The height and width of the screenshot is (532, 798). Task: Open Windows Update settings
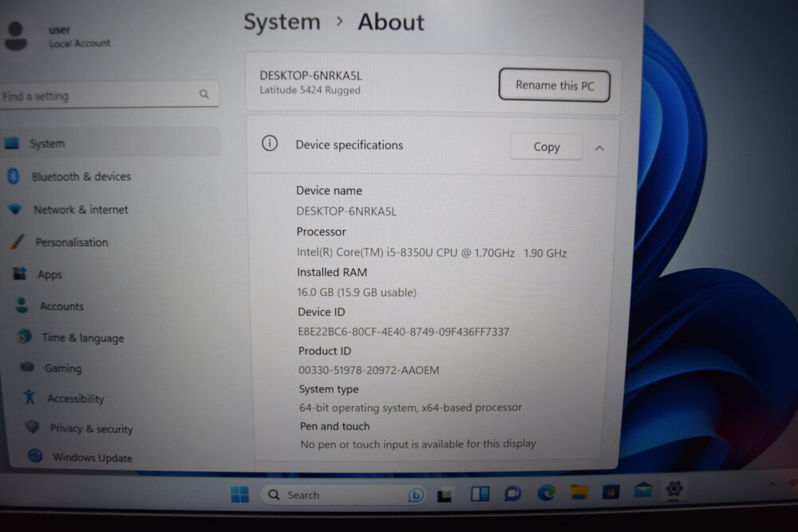pos(93,458)
